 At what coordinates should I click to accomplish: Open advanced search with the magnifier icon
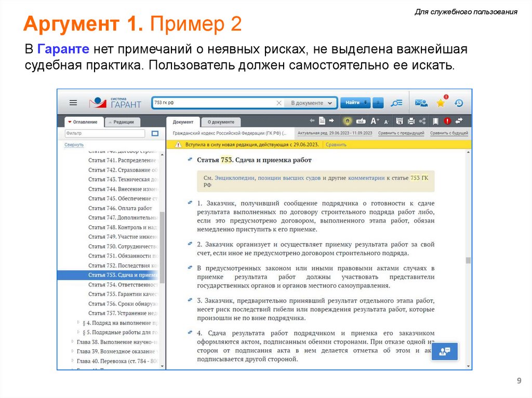click(396, 103)
